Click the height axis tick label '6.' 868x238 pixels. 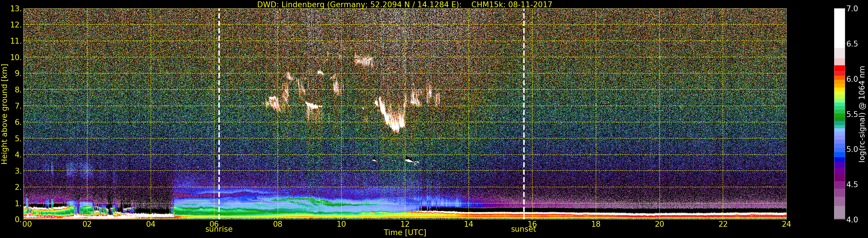pos(18,122)
